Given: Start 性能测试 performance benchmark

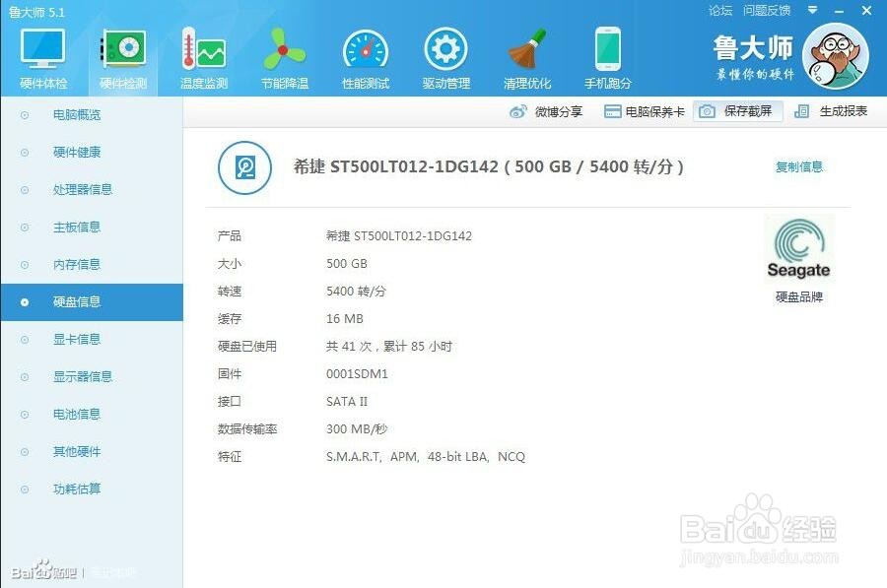Looking at the screenshot, I should 365,54.
